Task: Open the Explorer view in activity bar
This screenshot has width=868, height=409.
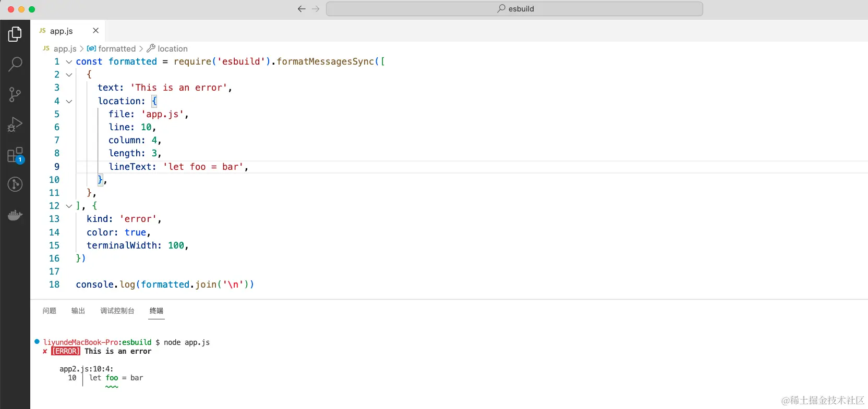Action: click(15, 34)
